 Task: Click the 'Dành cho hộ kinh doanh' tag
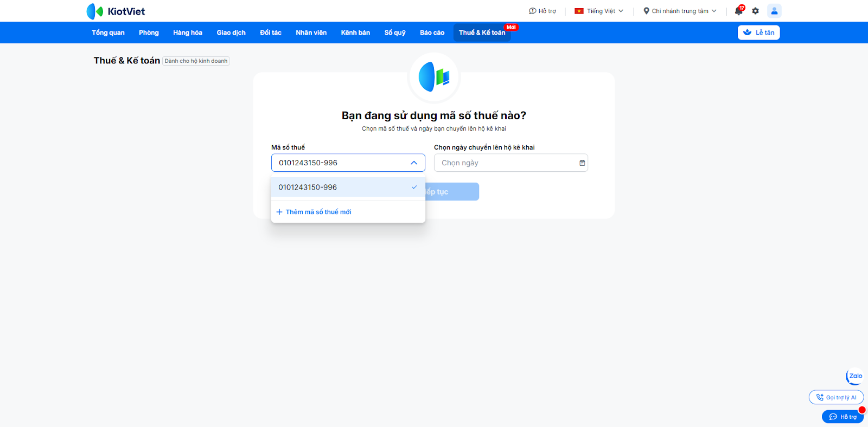coord(196,61)
